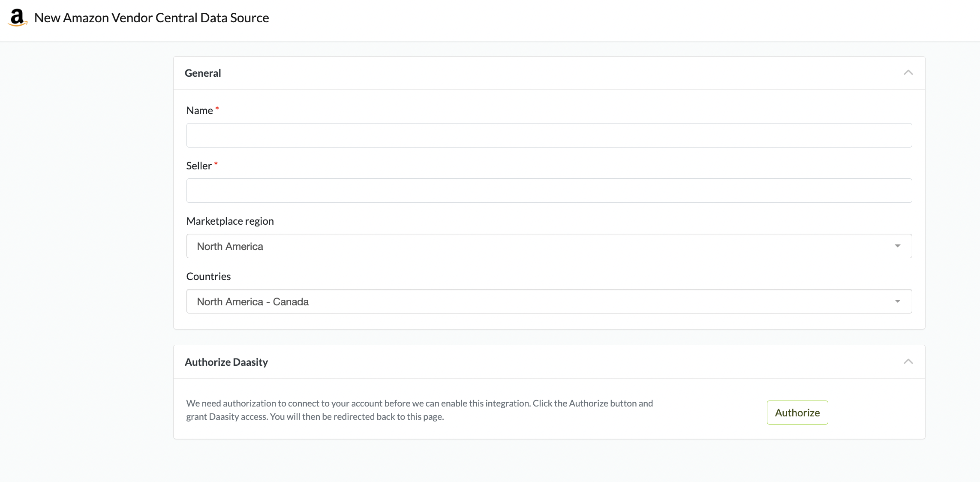This screenshot has height=482, width=980.
Task: Click the General section header title
Action: [x=203, y=73]
